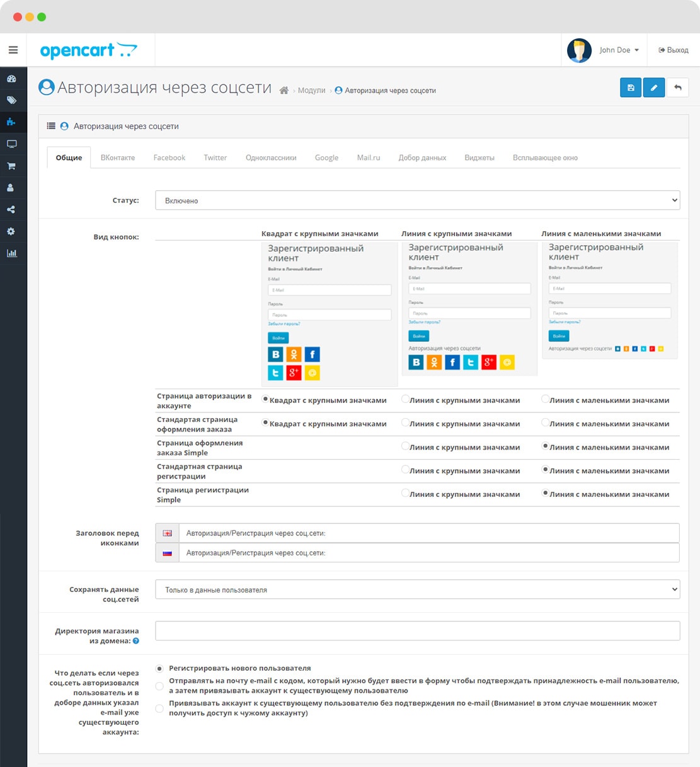Viewport: 700px width, 767px height.
Task: Open the Dashboard sidebar icon
Action: [x=11, y=79]
